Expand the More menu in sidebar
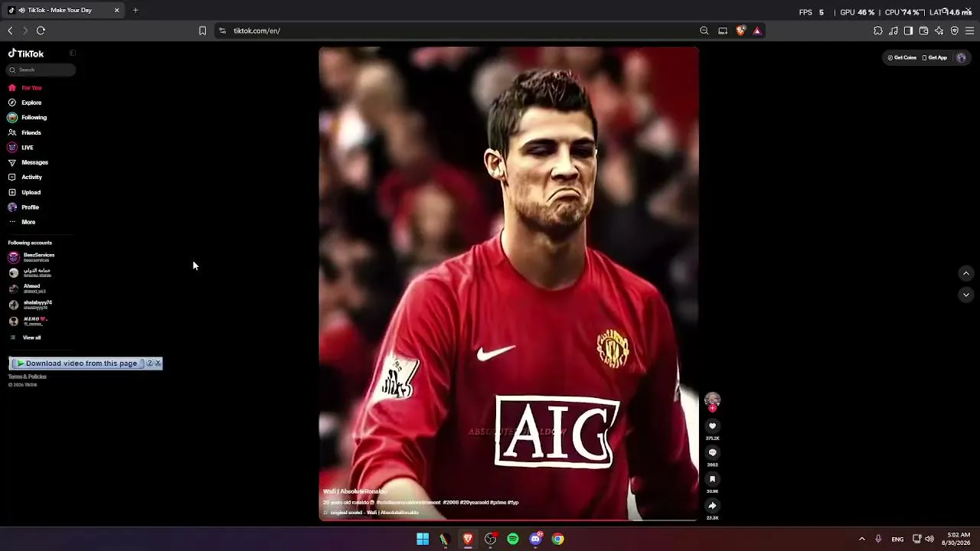 point(22,222)
